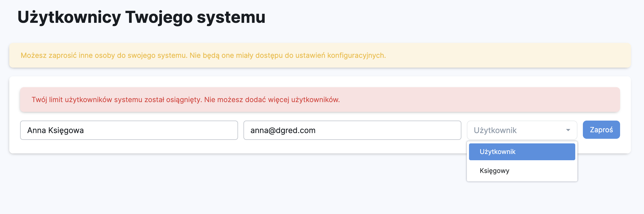The width and height of the screenshot is (644, 214).
Task: Select Użytkownik in the open role list
Action: [522, 152]
